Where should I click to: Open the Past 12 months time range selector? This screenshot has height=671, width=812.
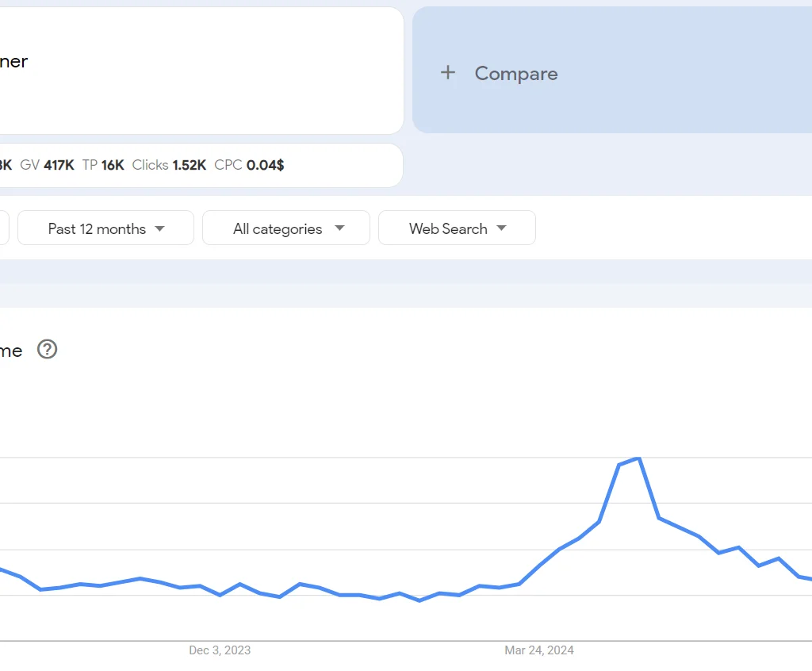click(105, 228)
